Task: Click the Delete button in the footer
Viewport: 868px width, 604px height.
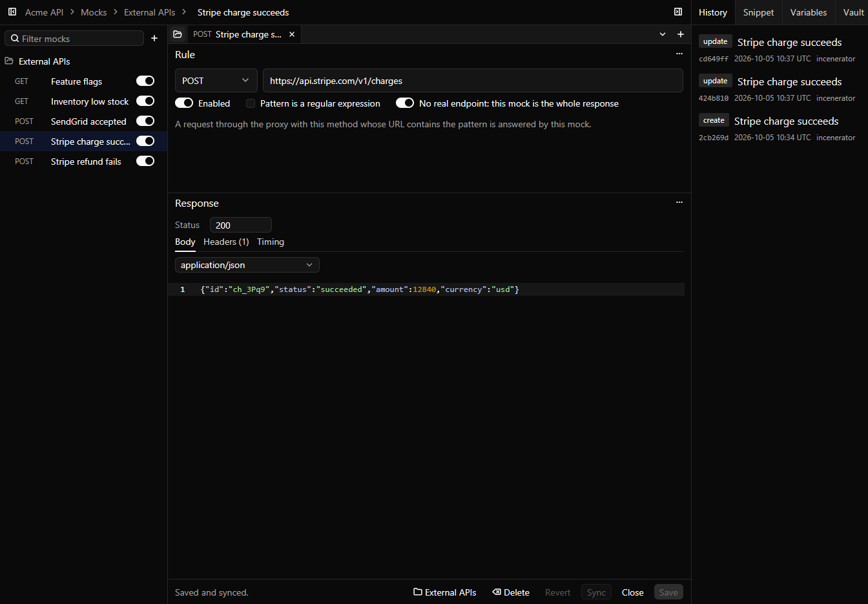Action: (x=511, y=592)
